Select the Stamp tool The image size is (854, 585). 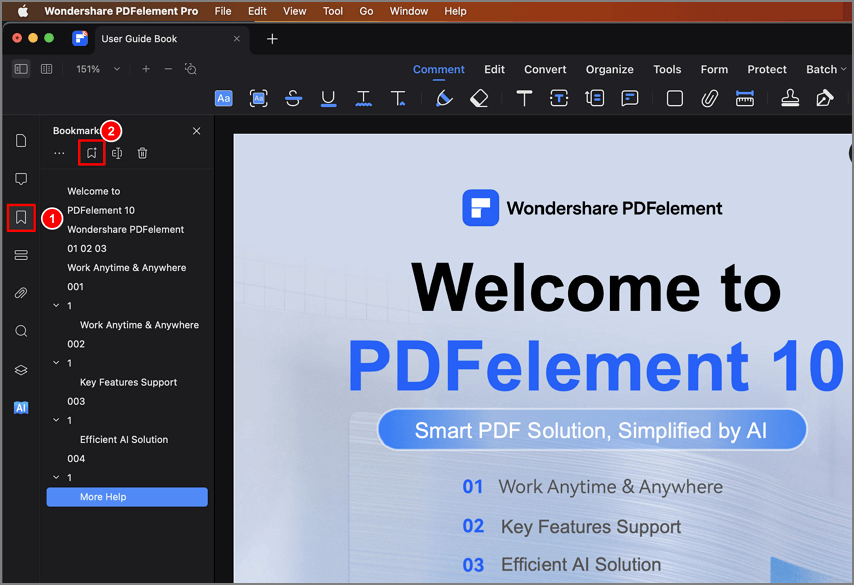790,99
